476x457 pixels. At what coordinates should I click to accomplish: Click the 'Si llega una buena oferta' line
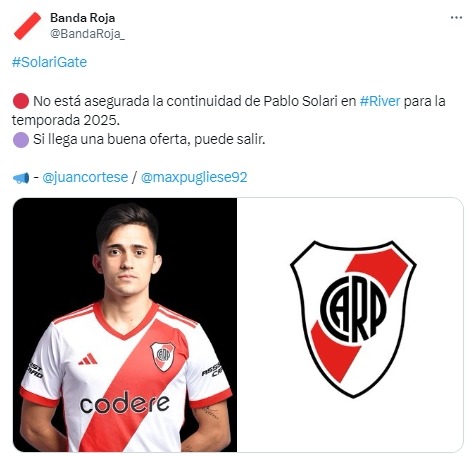coord(149,140)
